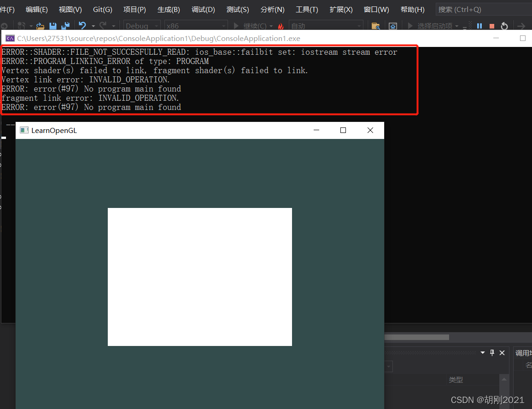This screenshot has height=409, width=532.
Task: Open the 工具(T) tools menu
Action: click(x=307, y=10)
